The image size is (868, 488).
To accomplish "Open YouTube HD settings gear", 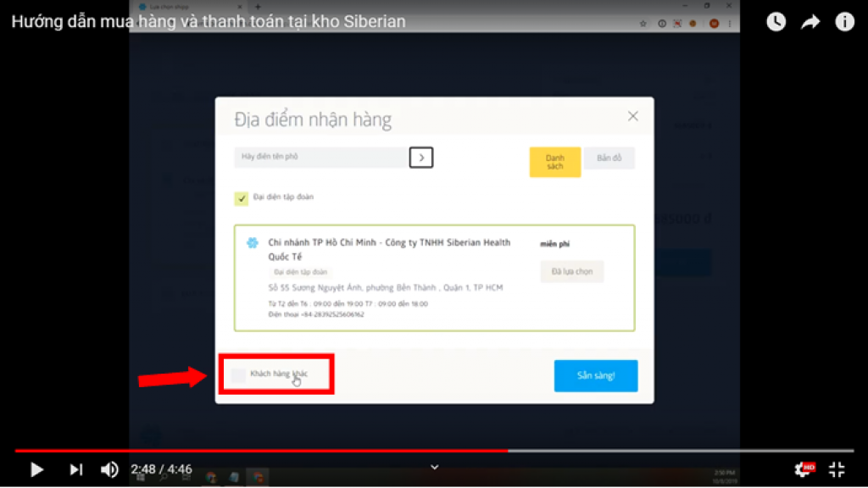I will click(802, 469).
